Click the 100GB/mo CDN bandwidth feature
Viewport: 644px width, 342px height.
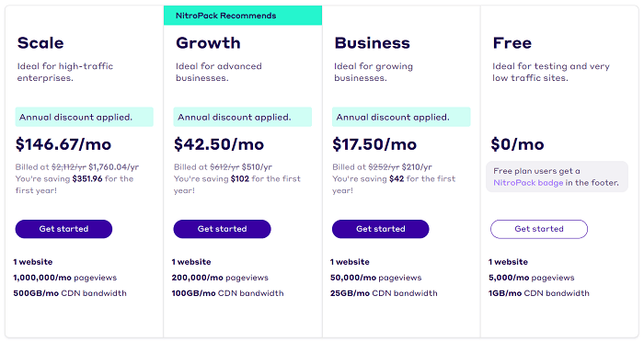click(227, 293)
